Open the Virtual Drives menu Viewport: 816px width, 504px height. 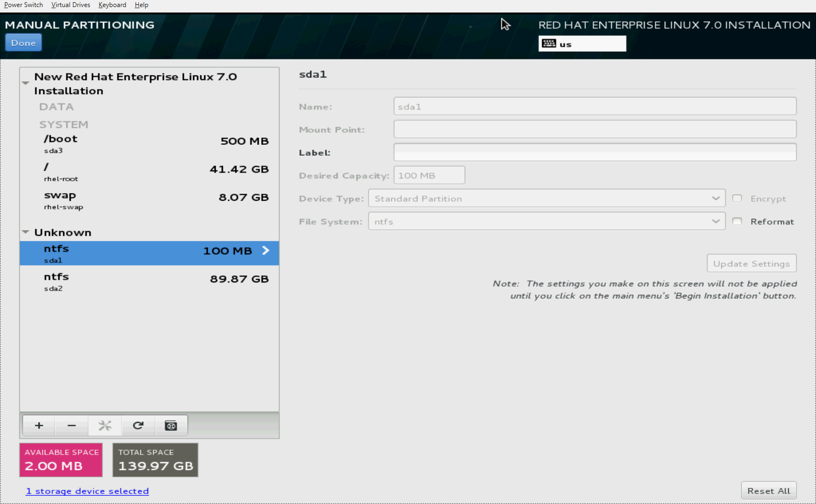[71, 5]
